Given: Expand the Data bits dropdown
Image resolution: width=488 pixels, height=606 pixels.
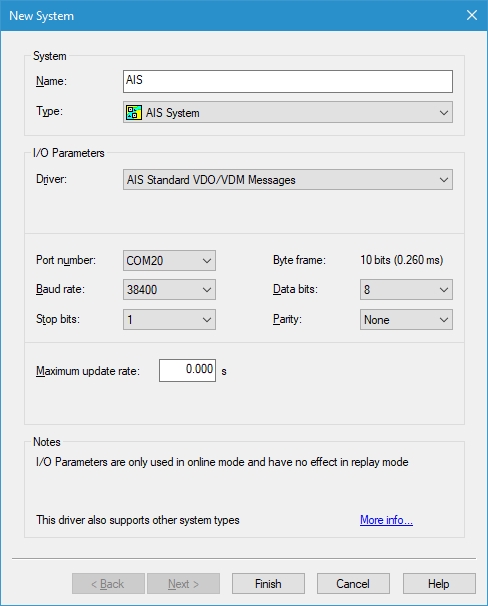Looking at the screenshot, I should point(406,289).
